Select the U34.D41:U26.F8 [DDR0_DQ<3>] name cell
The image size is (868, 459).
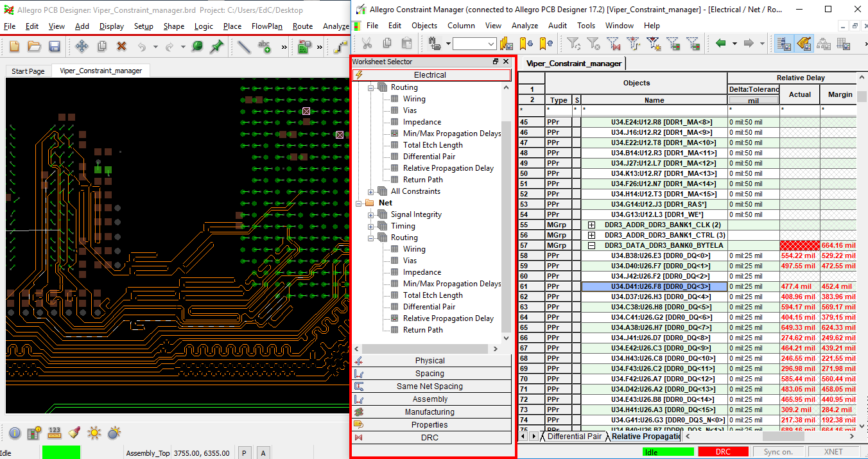(654, 286)
